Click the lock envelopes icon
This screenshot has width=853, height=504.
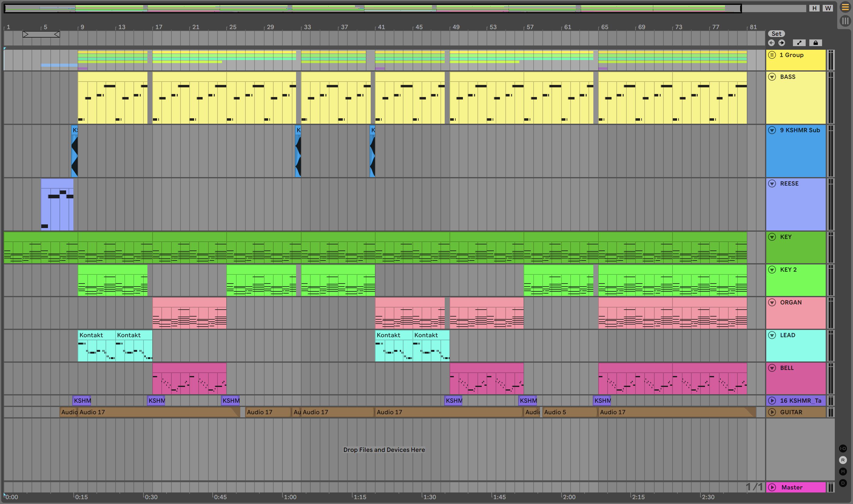[x=815, y=43]
